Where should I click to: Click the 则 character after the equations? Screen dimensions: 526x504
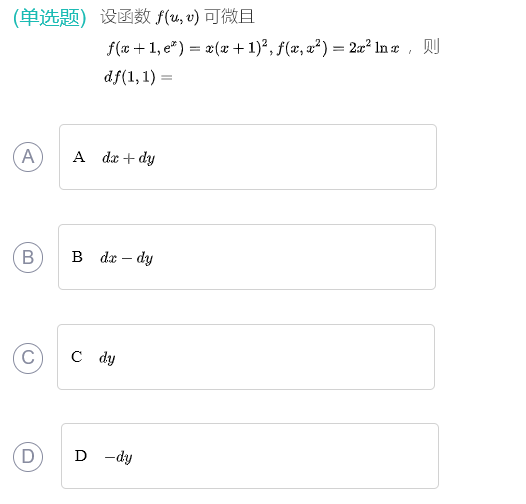431,47
